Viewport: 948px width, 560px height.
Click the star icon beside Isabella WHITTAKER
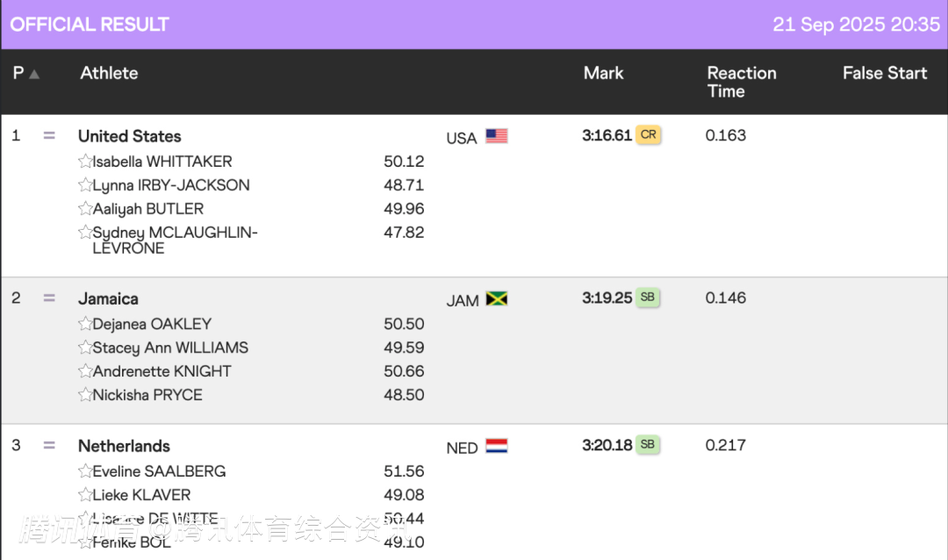pyautogui.click(x=85, y=162)
